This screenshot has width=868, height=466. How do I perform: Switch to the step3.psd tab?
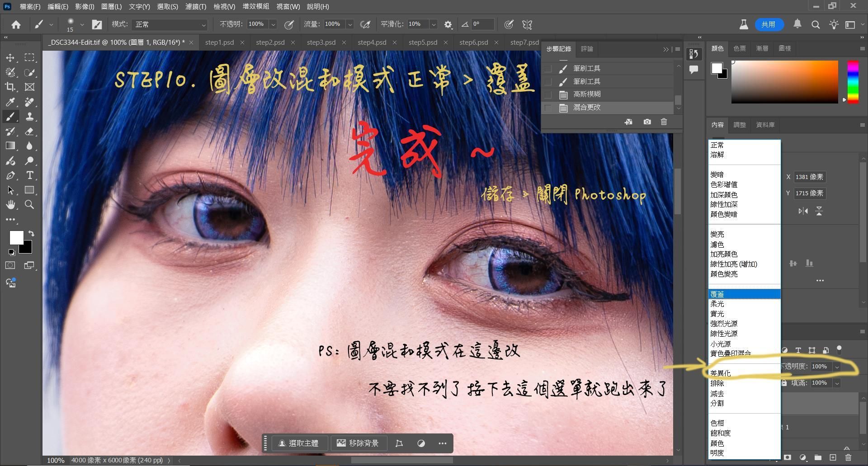(321, 42)
